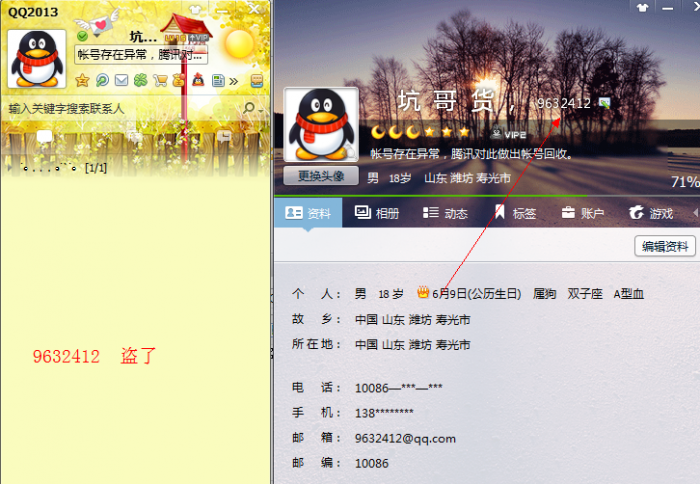Open the Tencent Weibo icon in QQ toolbar
The image size is (700, 484).
(102, 80)
